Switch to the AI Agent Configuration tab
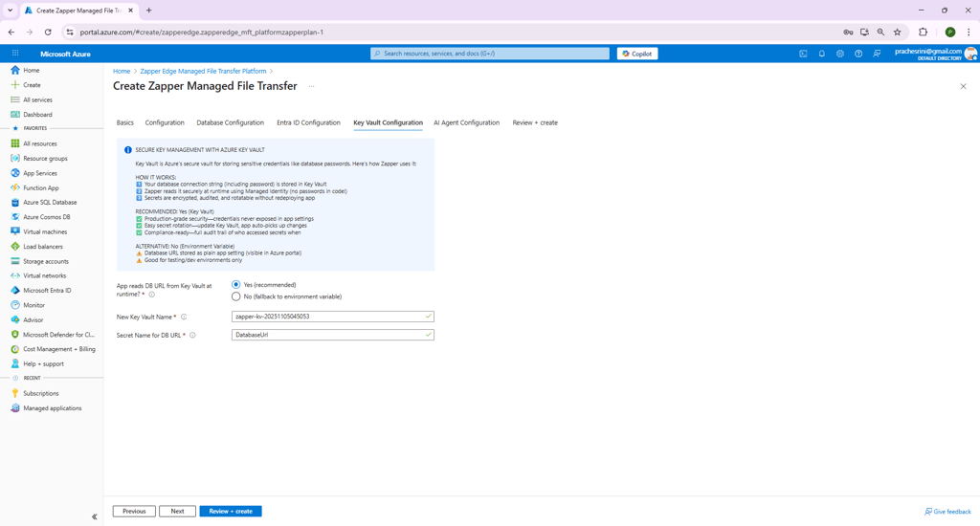 point(466,122)
